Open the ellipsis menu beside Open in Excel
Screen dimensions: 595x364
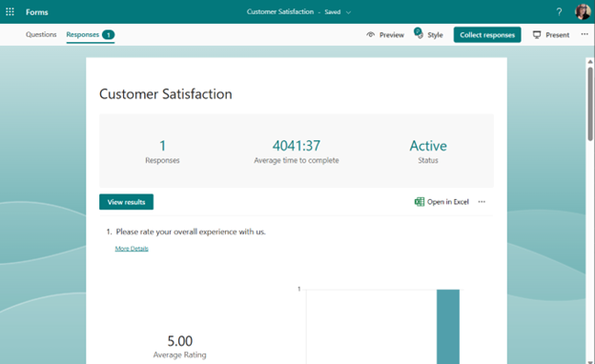click(482, 202)
